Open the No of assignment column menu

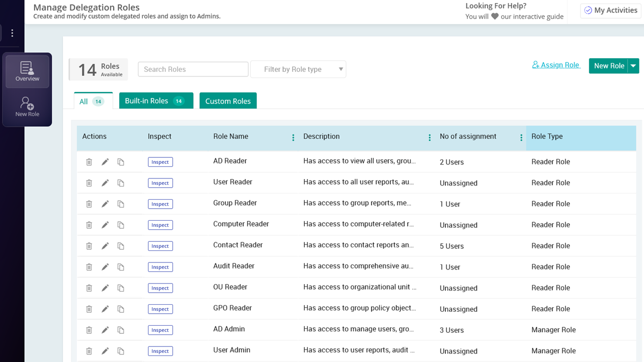(521, 137)
